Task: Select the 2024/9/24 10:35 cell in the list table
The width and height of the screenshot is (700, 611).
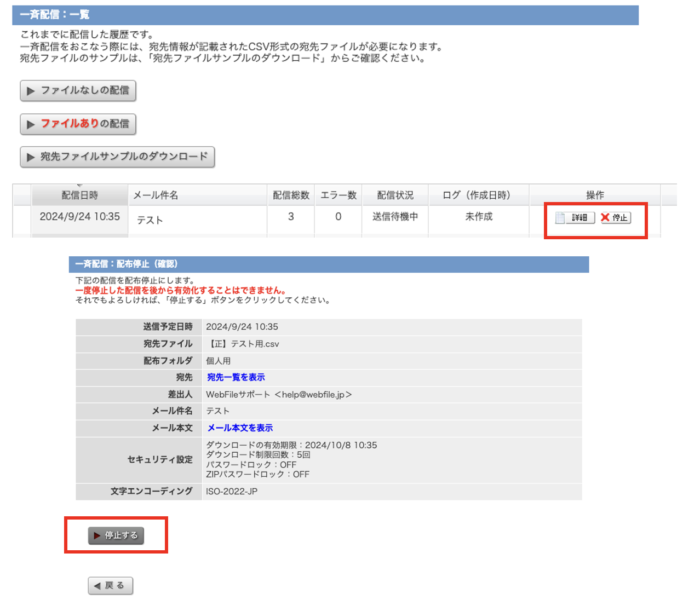Action: pos(80,217)
